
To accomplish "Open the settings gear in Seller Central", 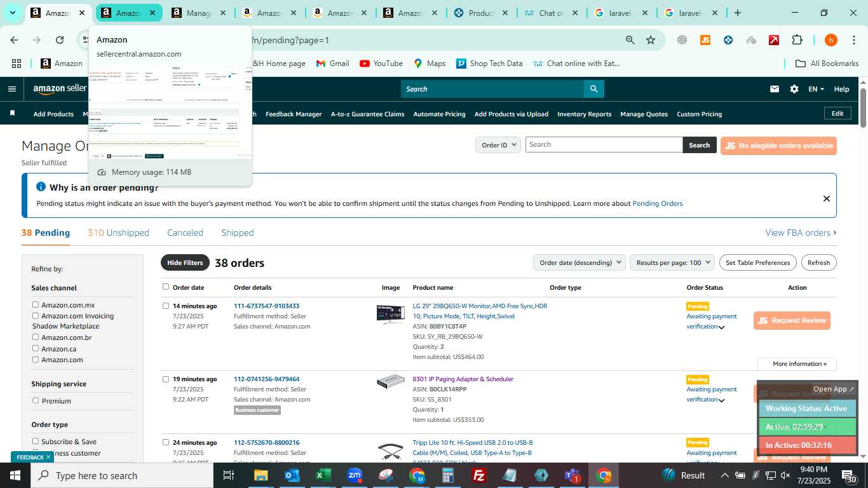I will point(794,89).
